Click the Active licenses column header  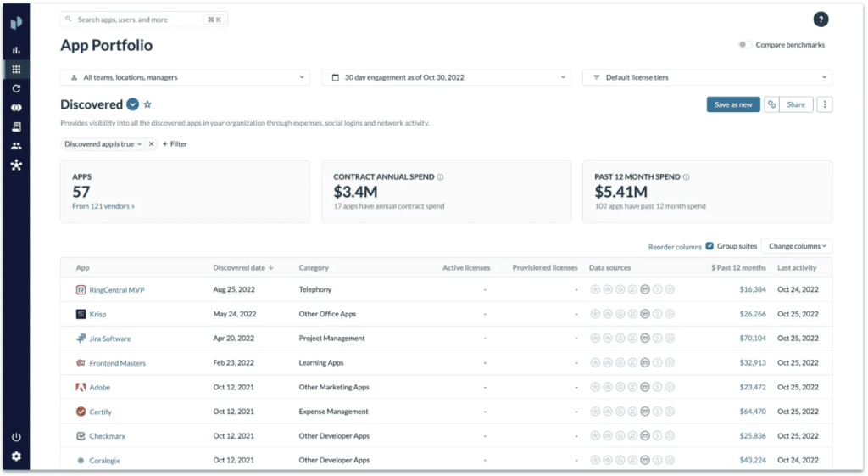(466, 267)
